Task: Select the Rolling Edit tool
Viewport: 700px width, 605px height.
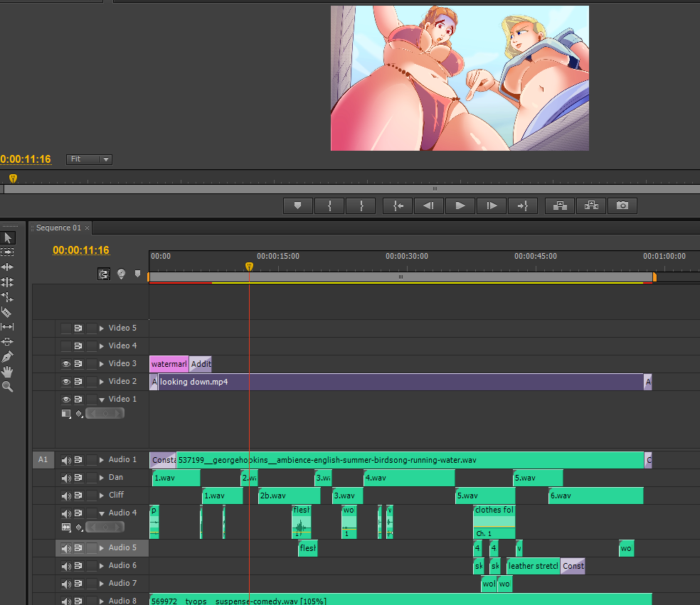Action: point(8,282)
